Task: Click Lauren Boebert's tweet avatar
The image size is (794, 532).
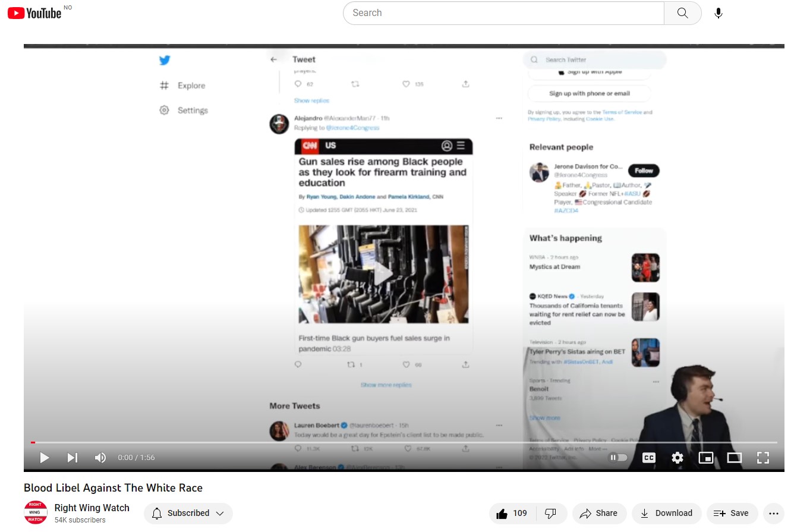Action: tap(279, 431)
